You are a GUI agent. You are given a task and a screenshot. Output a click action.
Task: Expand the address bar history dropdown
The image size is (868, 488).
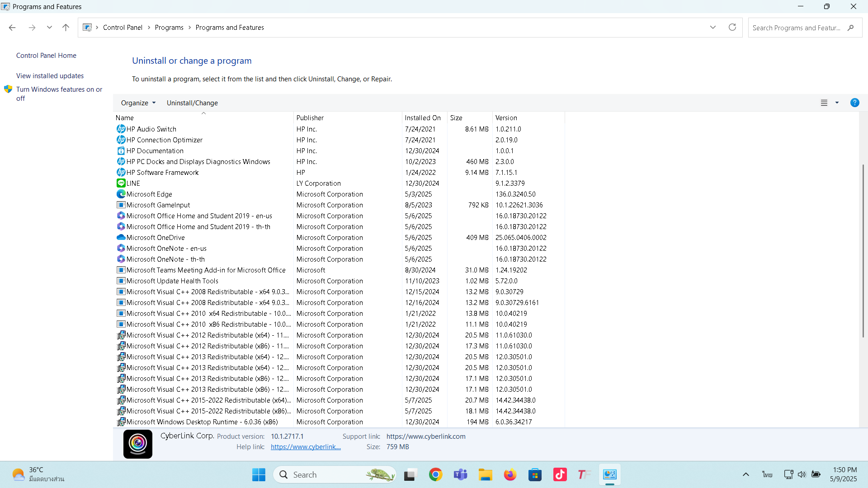pos(713,28)
